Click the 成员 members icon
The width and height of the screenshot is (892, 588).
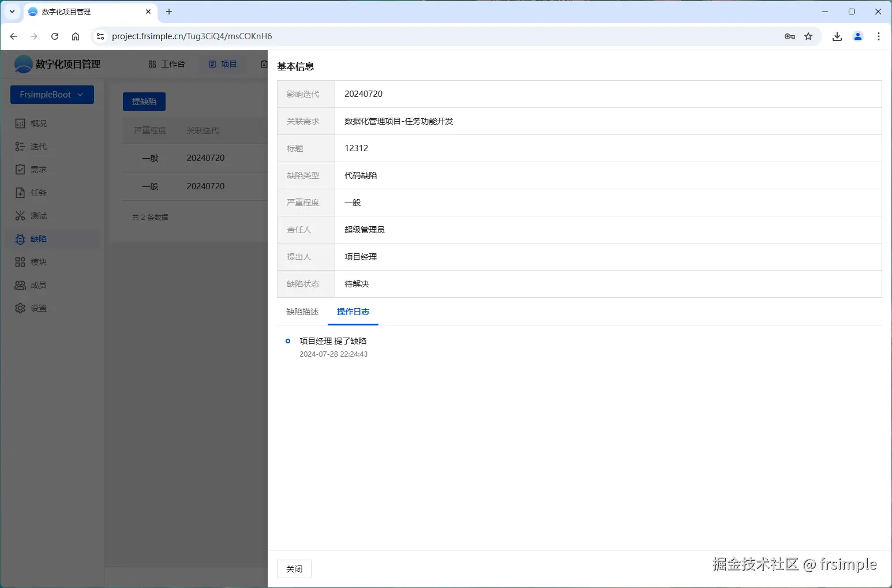tap(38, 284)
